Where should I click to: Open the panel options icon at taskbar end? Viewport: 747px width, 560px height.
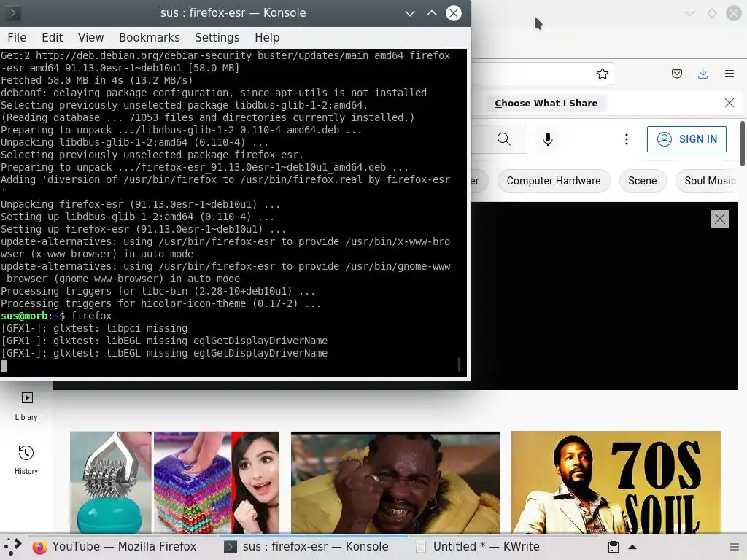[x=735, y=547]
